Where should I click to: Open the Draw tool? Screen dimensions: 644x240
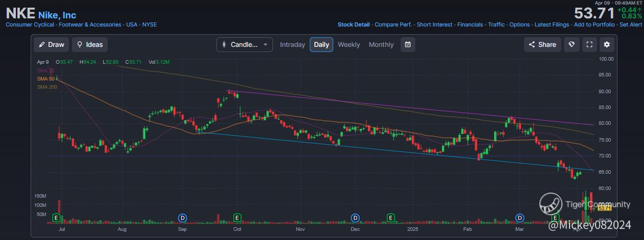(x=51, y=44)
